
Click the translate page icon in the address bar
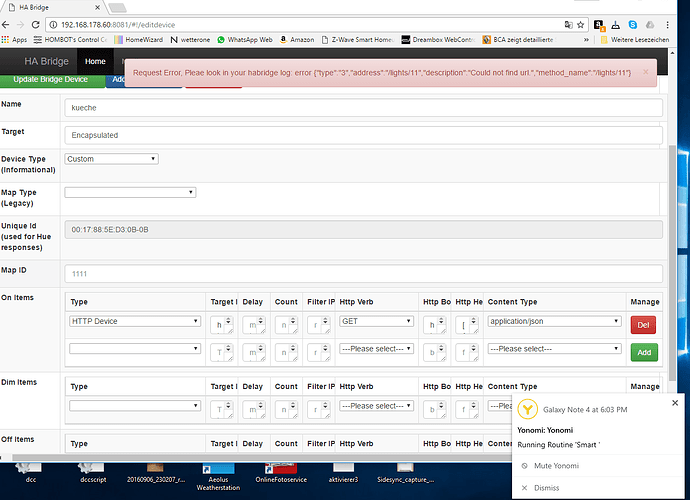(569, 25)
